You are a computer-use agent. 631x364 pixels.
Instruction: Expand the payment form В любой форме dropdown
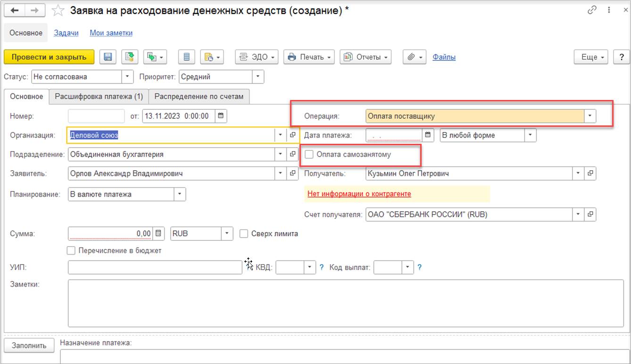531,135
